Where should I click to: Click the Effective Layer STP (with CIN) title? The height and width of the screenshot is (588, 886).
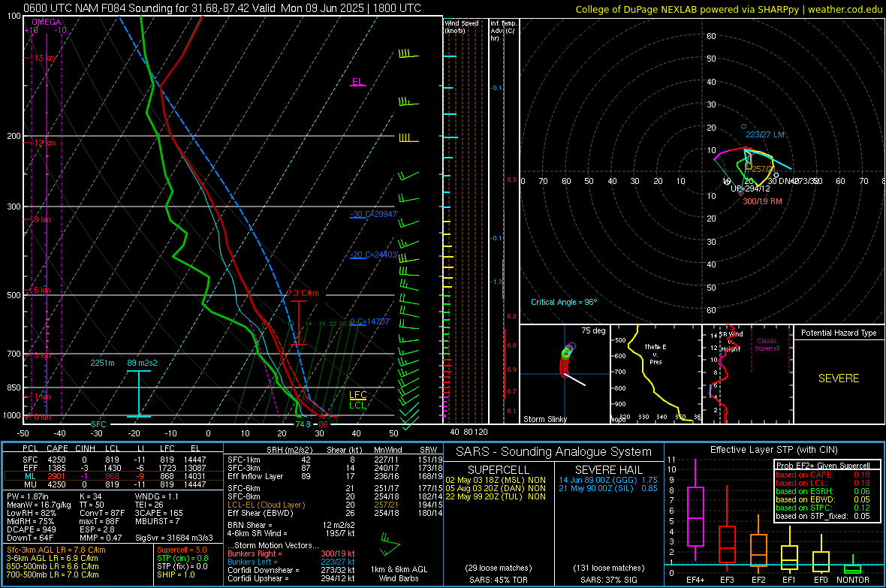click(x=773, y=450)
